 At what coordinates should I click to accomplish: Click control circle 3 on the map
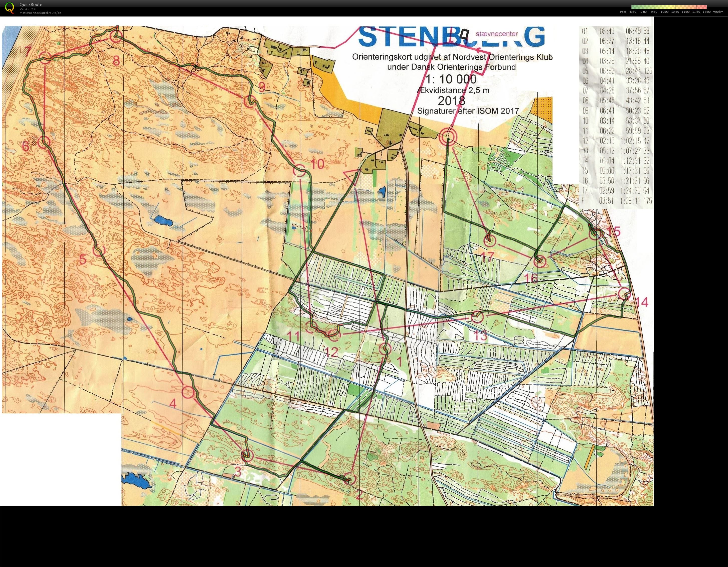(x=247, y=455)
